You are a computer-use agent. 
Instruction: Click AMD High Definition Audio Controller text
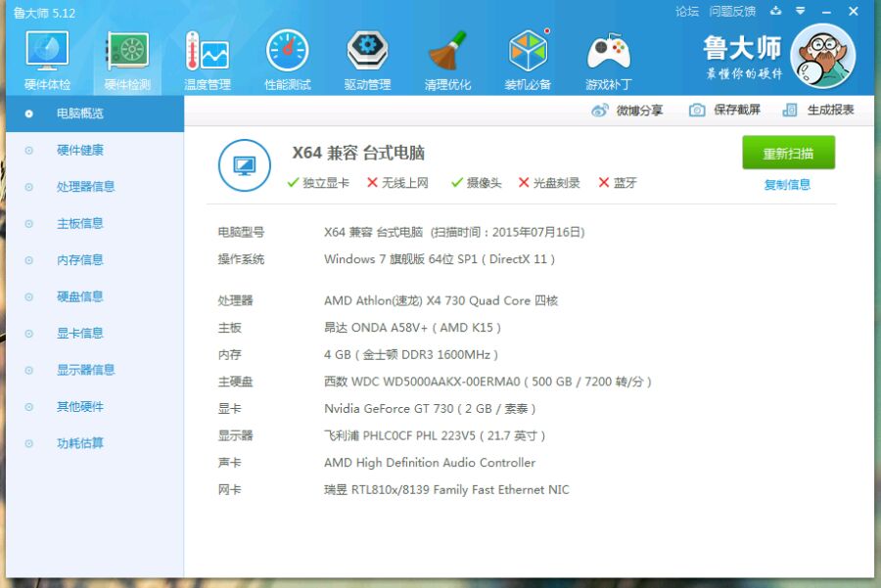coord(430,463)
